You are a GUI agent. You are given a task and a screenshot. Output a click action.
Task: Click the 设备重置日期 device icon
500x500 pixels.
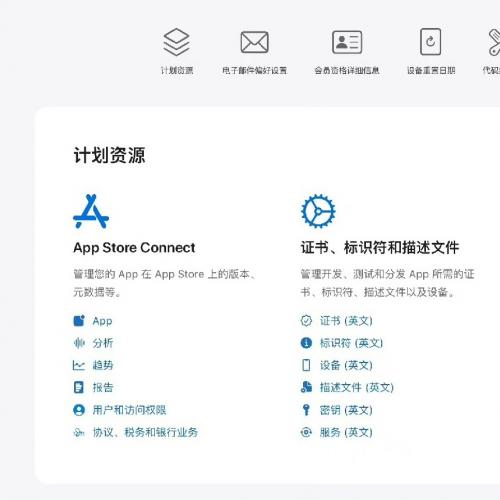[x=430, y=42]
